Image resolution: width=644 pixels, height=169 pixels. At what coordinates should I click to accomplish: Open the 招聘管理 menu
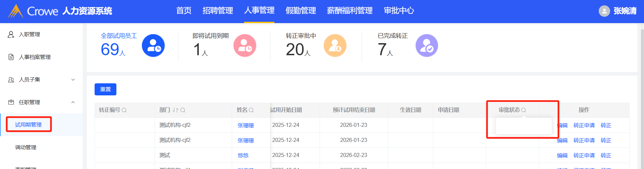pos(218,11)
